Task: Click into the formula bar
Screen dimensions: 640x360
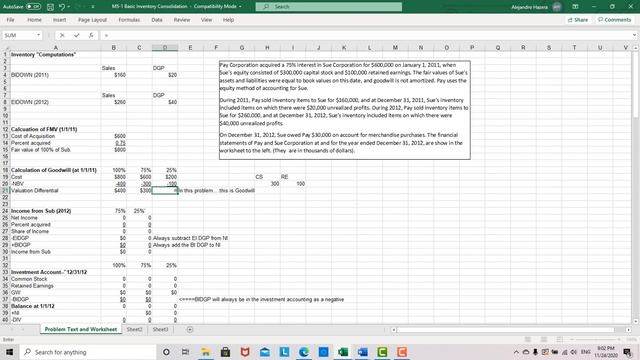Action: pyautogui.click(x=365, y=36)
